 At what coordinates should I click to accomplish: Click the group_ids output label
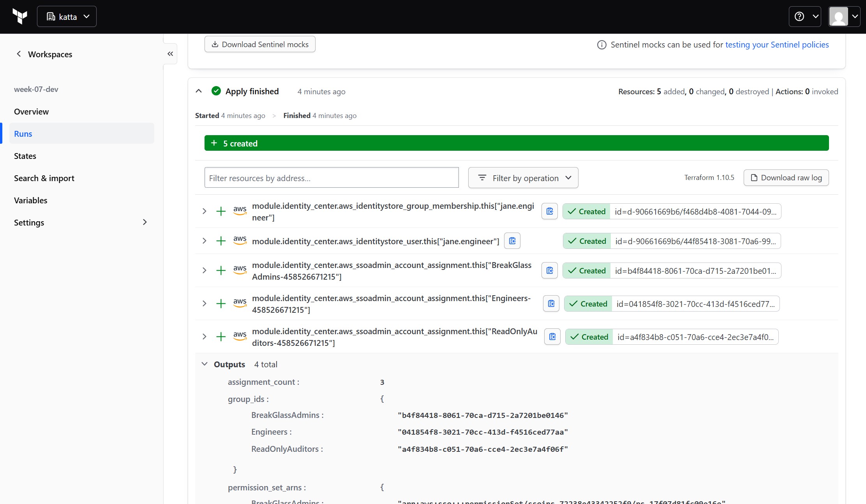tap(248, 399)
